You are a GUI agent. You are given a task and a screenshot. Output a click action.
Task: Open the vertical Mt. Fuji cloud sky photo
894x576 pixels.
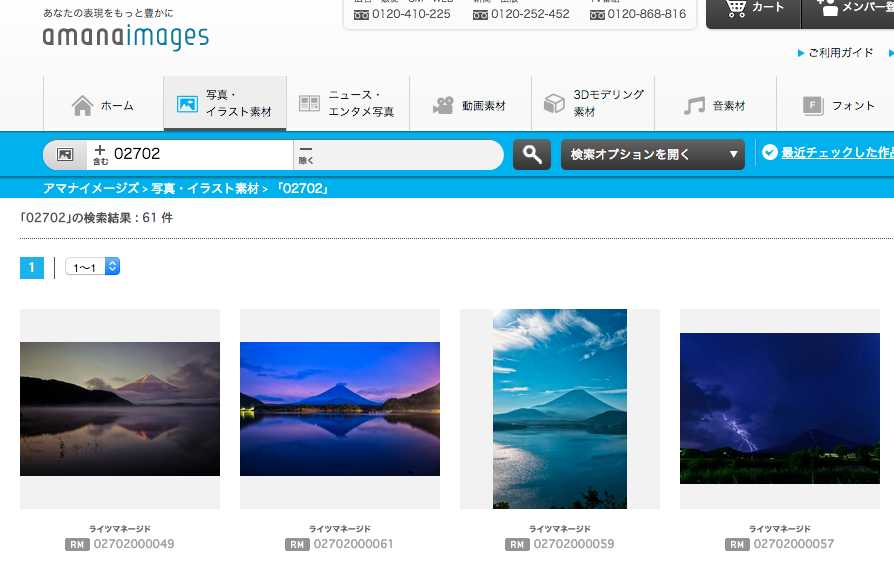point(559,408)
